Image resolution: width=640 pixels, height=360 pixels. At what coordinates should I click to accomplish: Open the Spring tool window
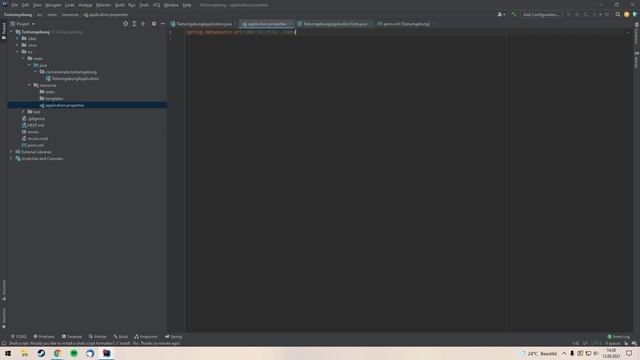(173, 337)
